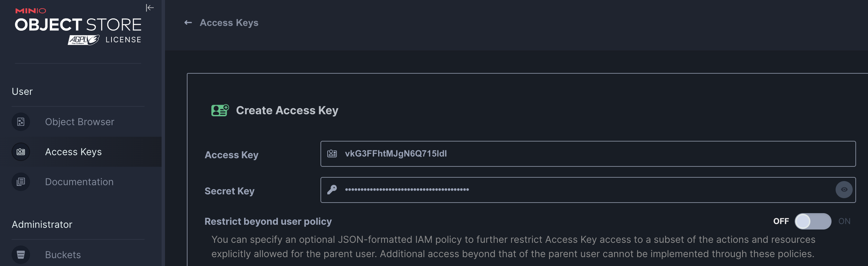Click the MinIO Object Store logo
868x266 pixels.
(x=78, y=26)
